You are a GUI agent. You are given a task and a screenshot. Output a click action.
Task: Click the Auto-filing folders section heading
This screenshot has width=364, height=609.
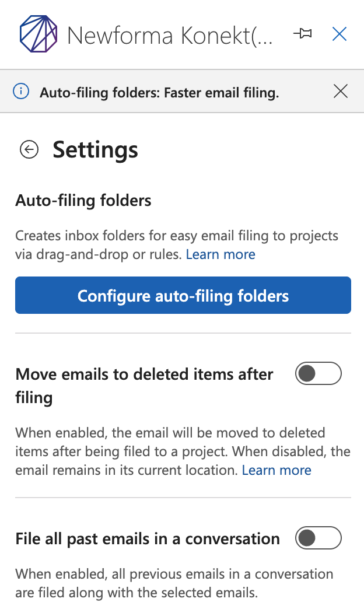point(83,201)
